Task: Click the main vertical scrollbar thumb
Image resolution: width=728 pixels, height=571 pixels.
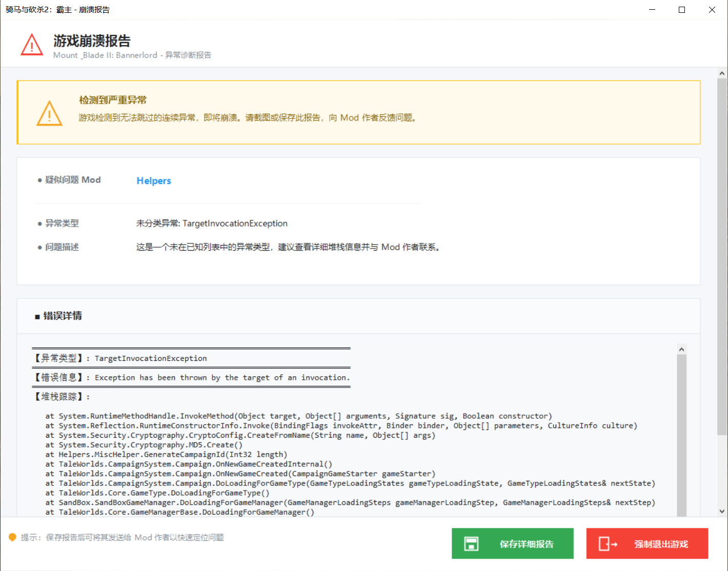Action: pyautogui.click(x=722, y=256)
